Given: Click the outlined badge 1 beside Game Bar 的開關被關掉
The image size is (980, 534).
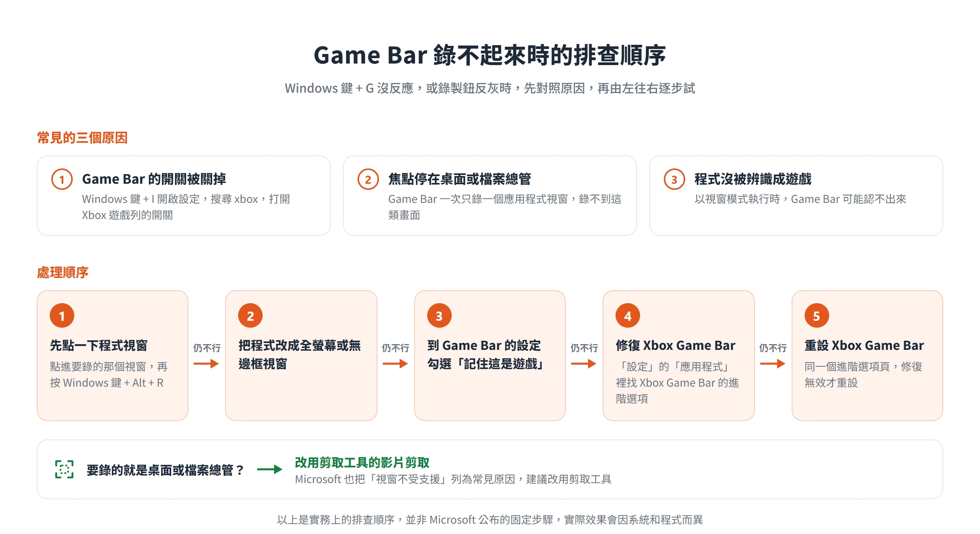Looking at the screenshot, I should click(62, 179).
